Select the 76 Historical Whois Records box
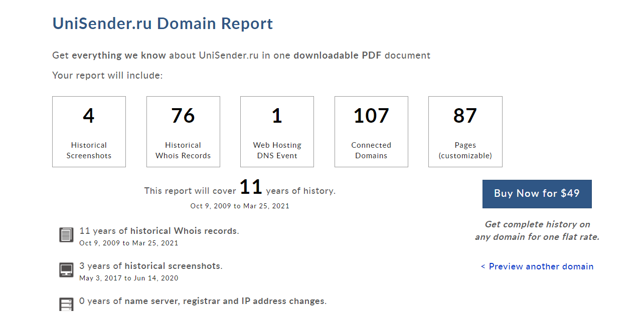Screen dimensions: 644x317 [x=183, y=132]
